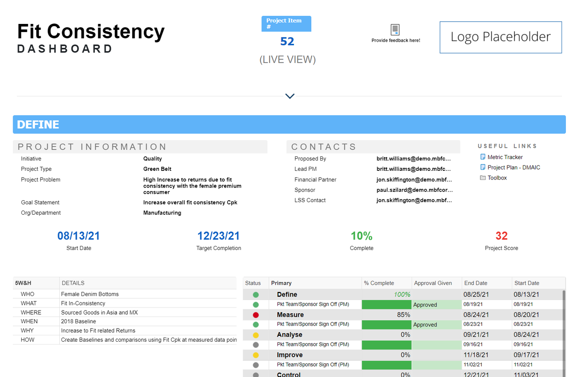Viewport: 588px width, 377px height.
Task: Click the green progress bar under Define
Action: click(x=386, y=305)
